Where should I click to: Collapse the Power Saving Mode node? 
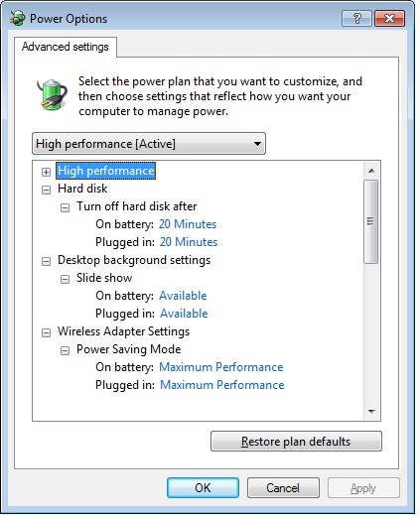(x=65, y=351)
